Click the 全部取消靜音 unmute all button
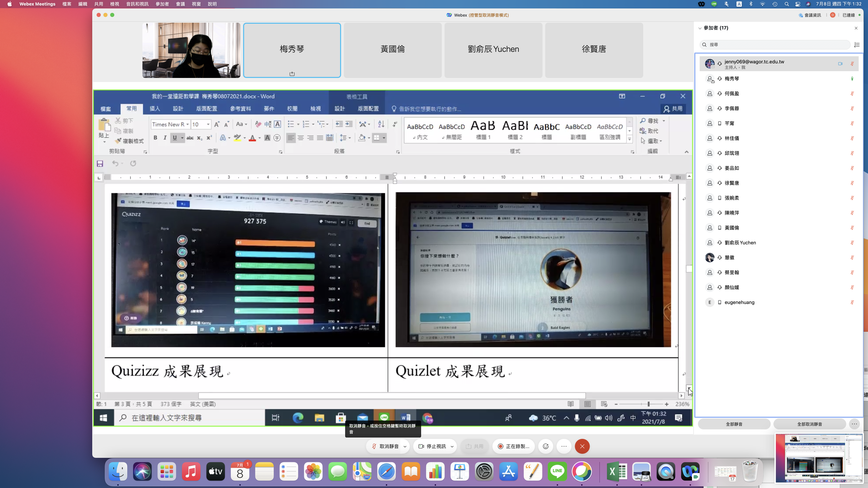This screenshot has height=488, width=868. click(809, 424)
